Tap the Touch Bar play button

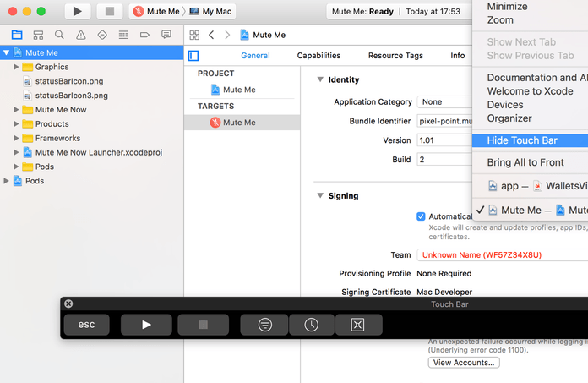tap(146, 325)
